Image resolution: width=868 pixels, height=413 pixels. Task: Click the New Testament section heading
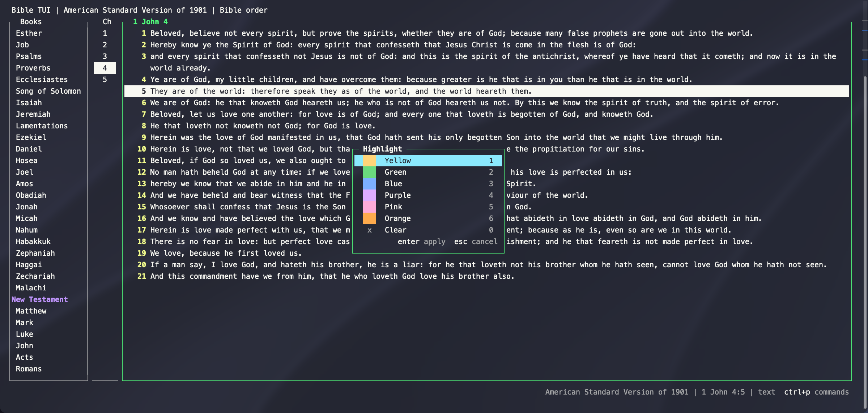pos(39,299)
